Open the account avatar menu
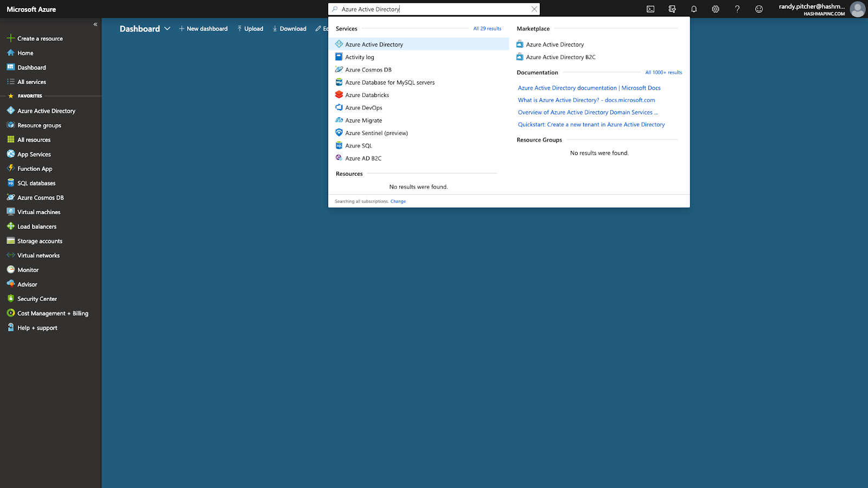868x488 pixels. point(858,9)
